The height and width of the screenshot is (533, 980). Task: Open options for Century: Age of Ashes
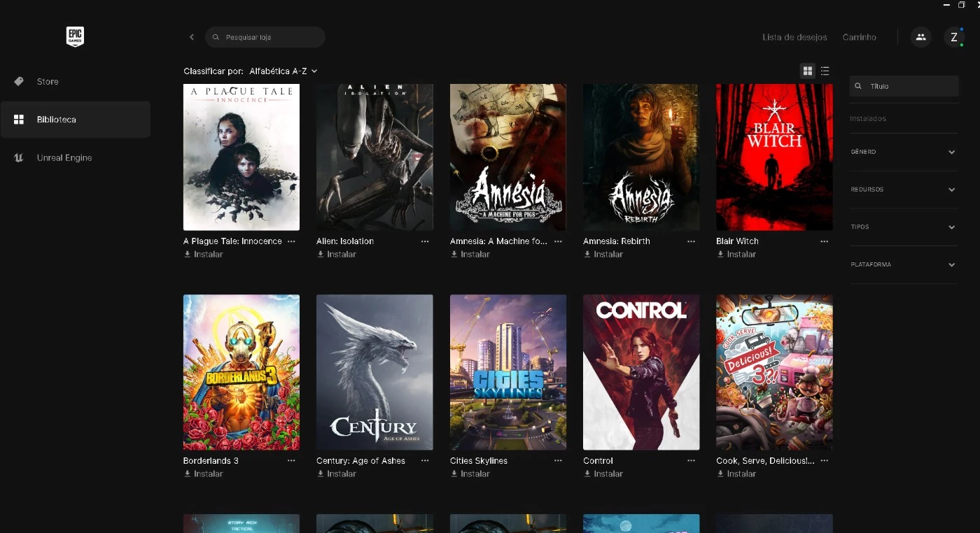(425, 461)
